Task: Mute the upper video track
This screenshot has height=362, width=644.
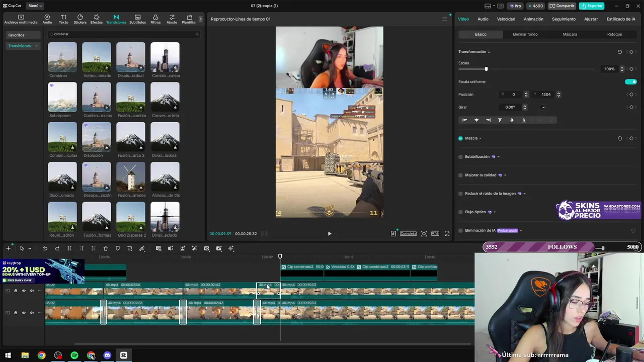Action: (x=32, y=291)
